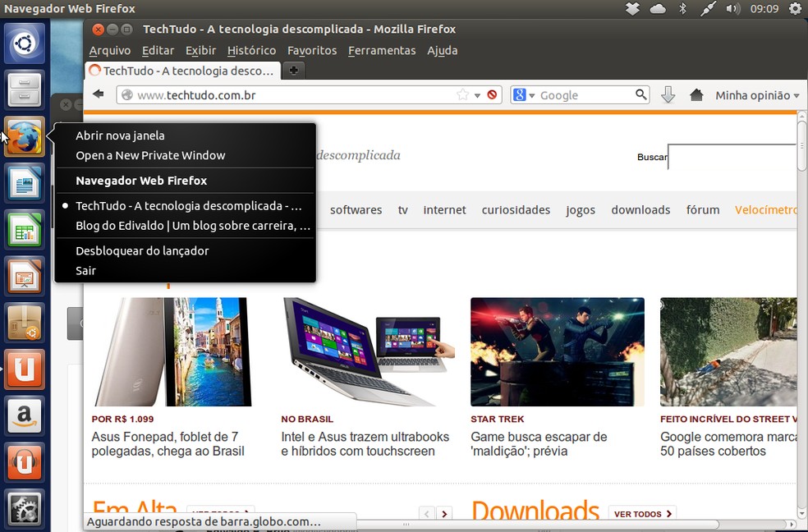Click cloud indicator in top panel
The height and width of the screenshot is (532, 808).
point(658,9)
